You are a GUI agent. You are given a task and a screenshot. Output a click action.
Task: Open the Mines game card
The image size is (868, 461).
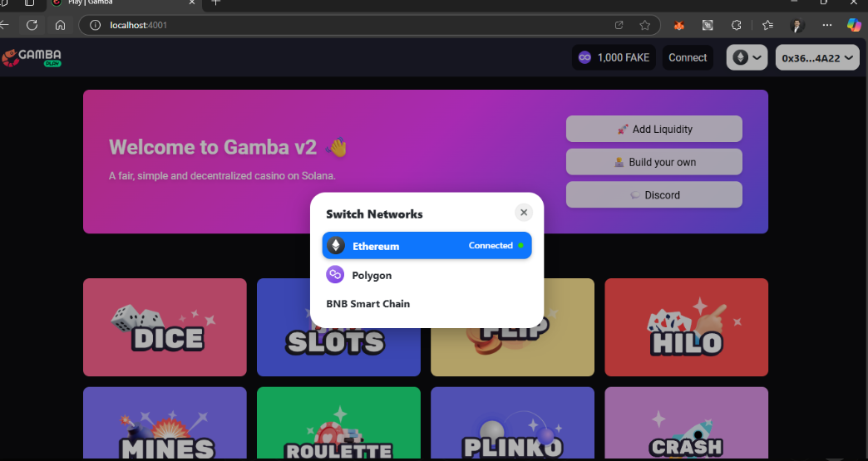coord(165,423)
